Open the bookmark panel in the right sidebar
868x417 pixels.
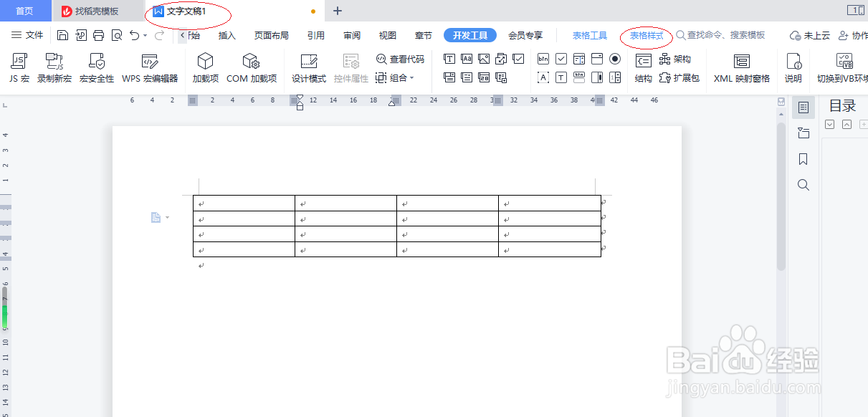click(x=803, y=159)
